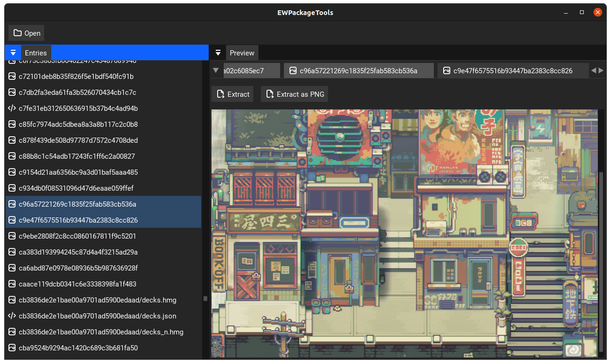The width and height of the screenshot is (611, 364).
Task: Select the Preview panel tab
Action: coord(242,53)
